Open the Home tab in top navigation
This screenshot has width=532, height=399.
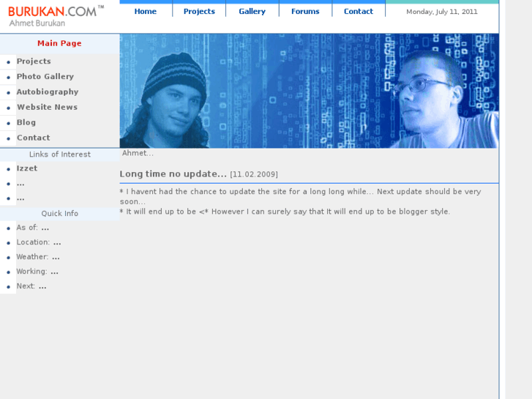pos(145,11)
